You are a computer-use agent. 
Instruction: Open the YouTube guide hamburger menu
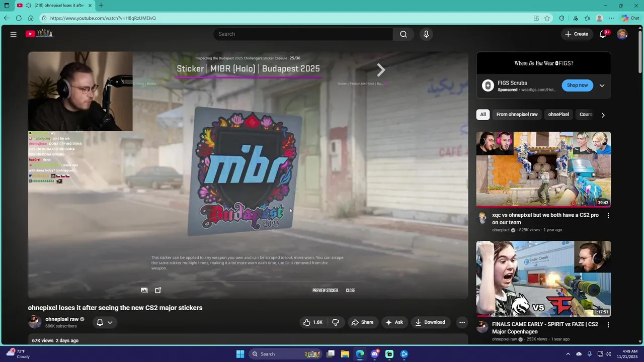coord(14,34)
